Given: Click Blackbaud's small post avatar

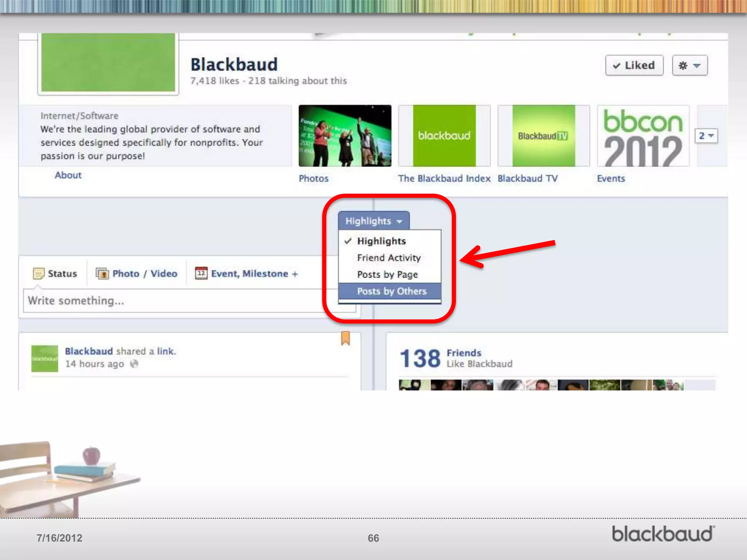Looking at the screenshot, I should (x=44, y=358).
